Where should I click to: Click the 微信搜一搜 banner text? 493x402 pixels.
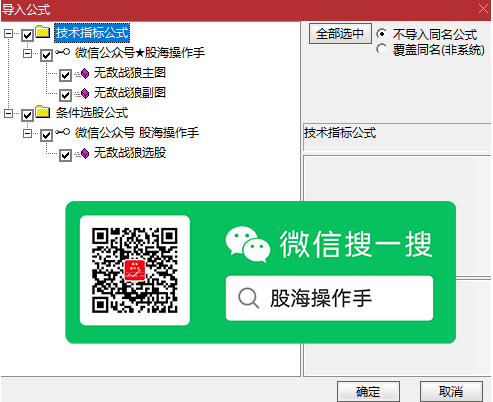click(356, 244)
